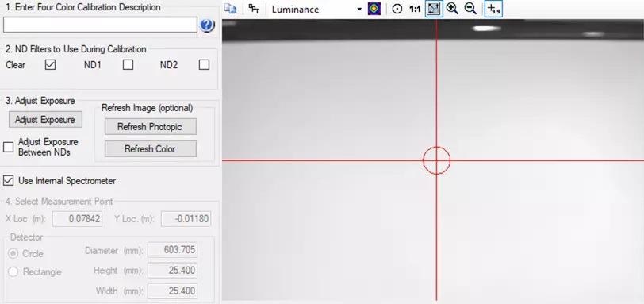Click the Width (mm) field
The width and height of the screenshot is (644, 304).
pyautogui.click(x=173, y=291)
